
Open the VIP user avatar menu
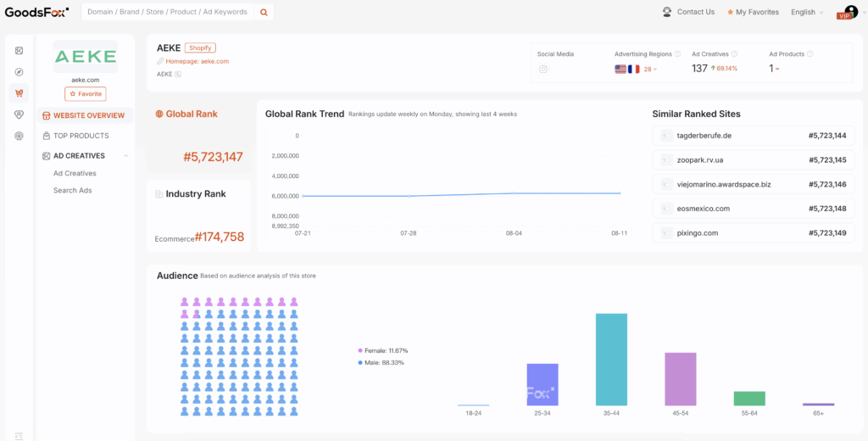tap(849, 12)
